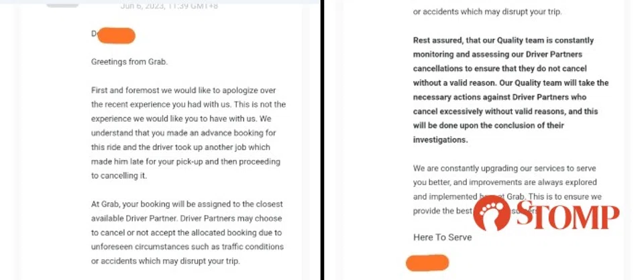Click the 'Greetings from Grab.' line

click(129, 62)
